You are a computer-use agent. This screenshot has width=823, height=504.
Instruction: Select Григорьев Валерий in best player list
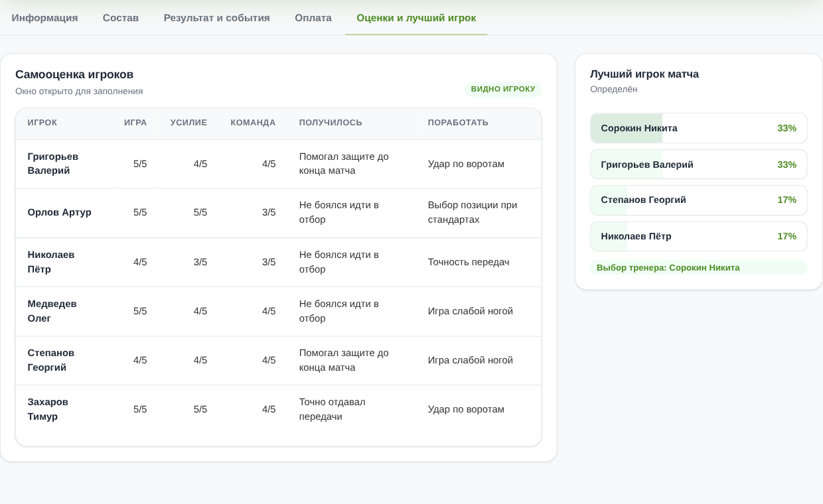tap(699, 164)
